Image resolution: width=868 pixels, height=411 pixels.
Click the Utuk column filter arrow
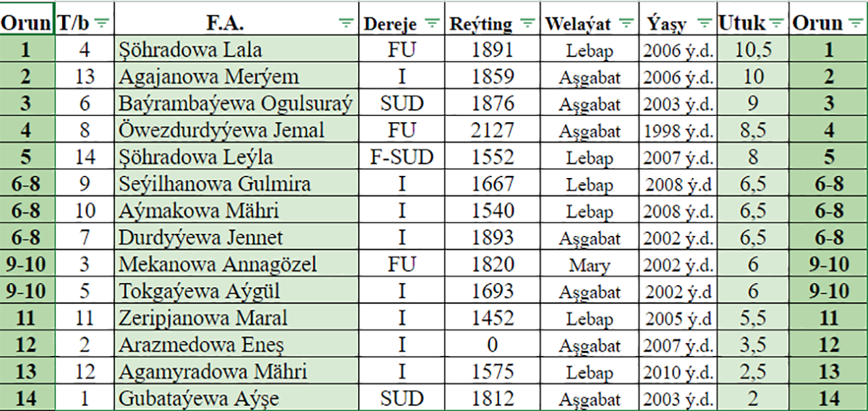(x=777, y=24)
